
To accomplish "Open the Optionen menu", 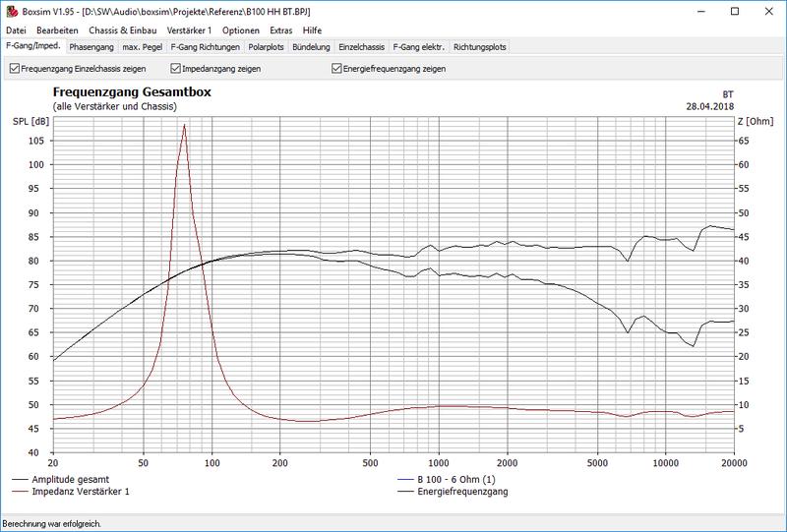I will pyautogui.click(x=241, y=30).
